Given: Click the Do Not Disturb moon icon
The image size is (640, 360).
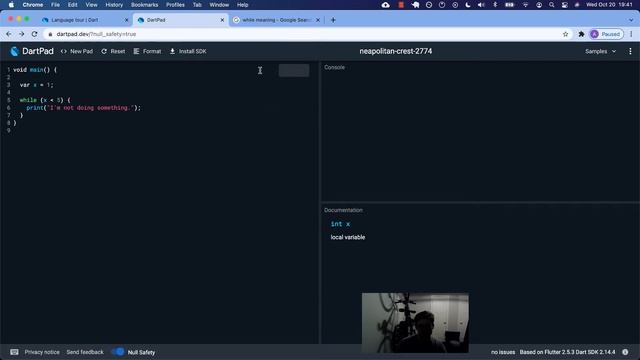Looking at the screenshot, I should (468, 5).
